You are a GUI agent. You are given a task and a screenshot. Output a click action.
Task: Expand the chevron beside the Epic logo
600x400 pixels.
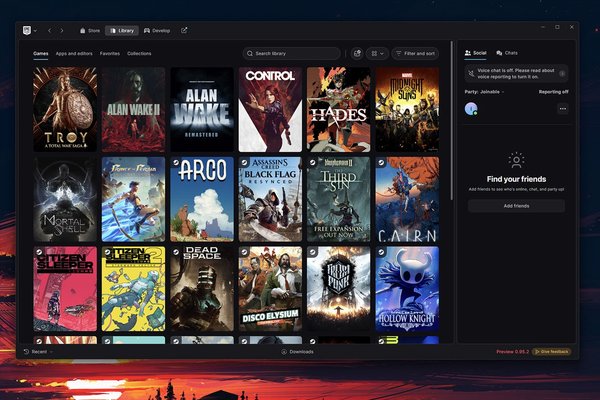pos(35,31)
